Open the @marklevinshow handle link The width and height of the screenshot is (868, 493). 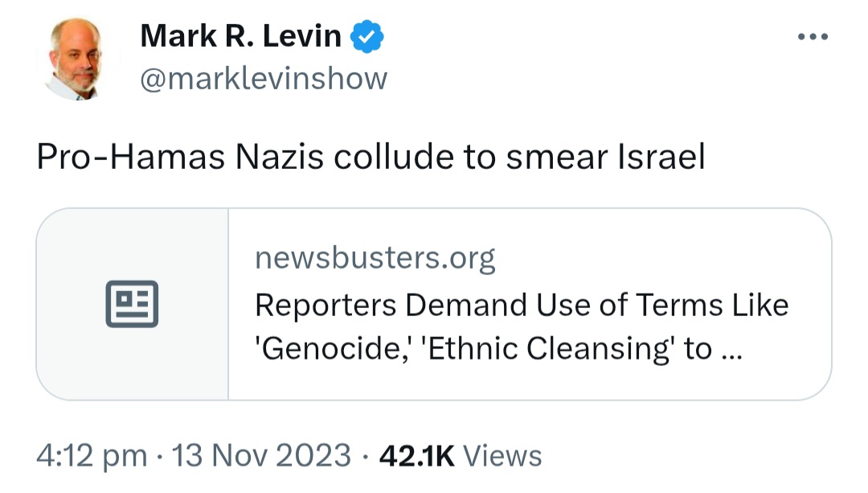pyautogui.click(x=264, y=78)
